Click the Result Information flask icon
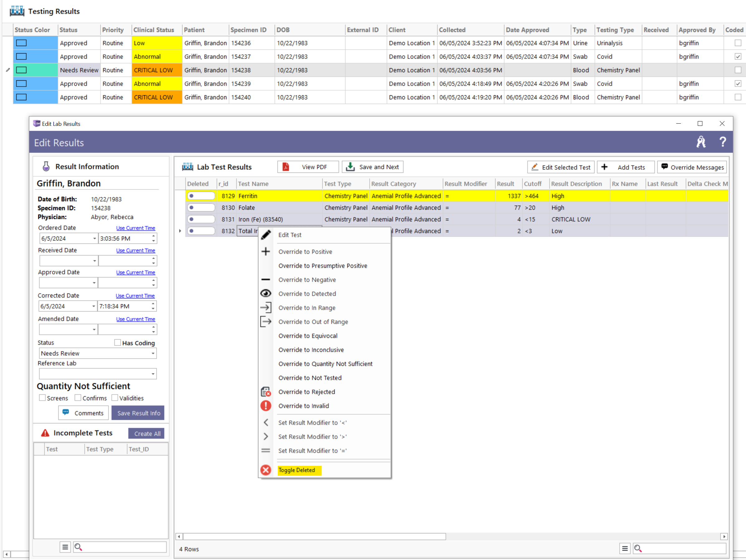 pyautogui.click(x=46, y=166)
